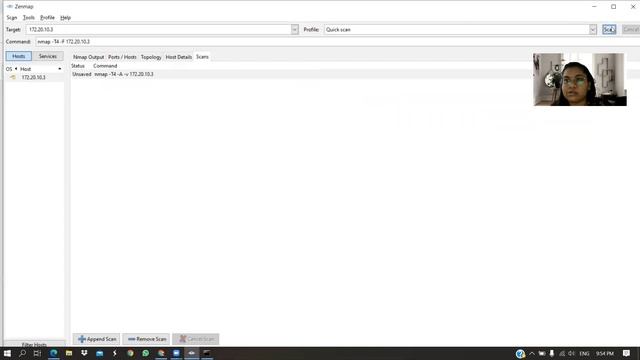The image size is (640, 360).
Task: Click the Command input field
Action: (337, 42)
